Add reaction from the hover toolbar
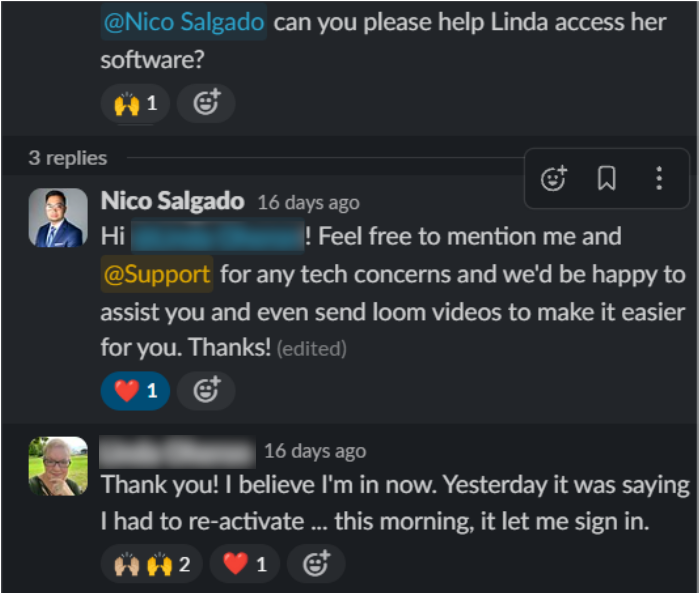The height and width of the screenshot is (593, 700). 553,178
